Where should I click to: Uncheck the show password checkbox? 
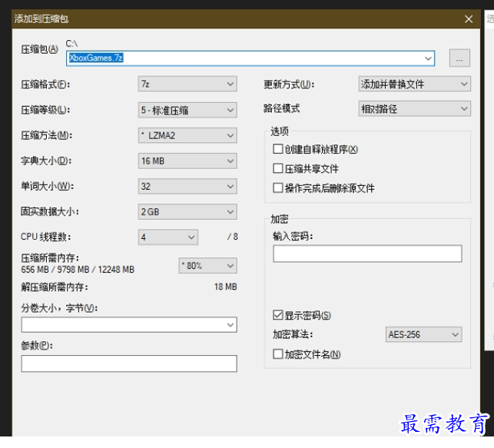pyautogui.click(x=278, y=315)
